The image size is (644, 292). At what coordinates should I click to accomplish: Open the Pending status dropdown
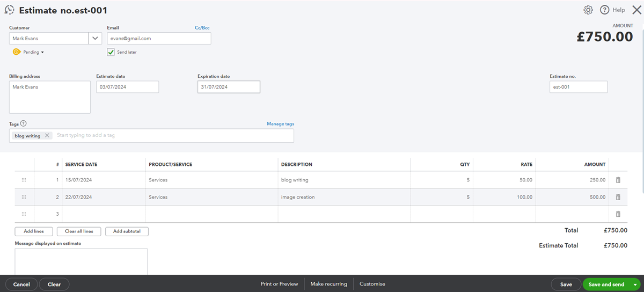click(33, 52)
